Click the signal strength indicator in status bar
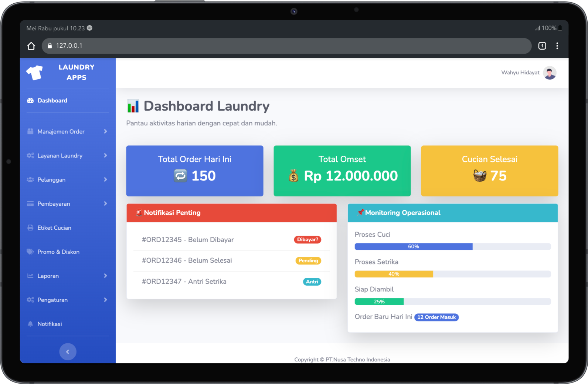 pos(538,28)
